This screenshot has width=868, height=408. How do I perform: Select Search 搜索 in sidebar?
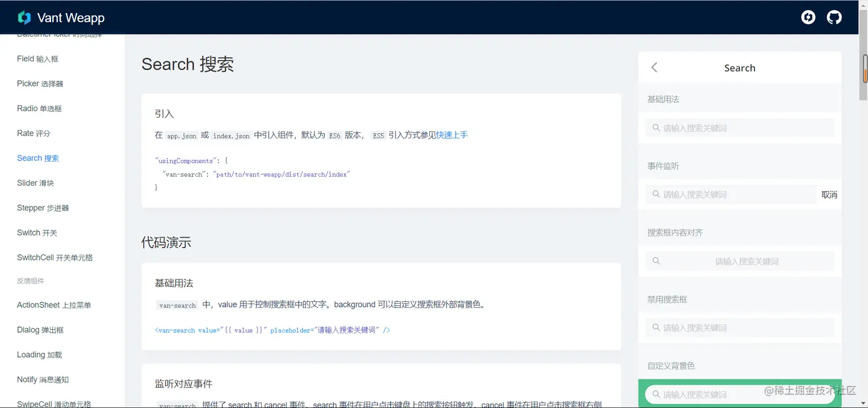[x=38, y=158]
